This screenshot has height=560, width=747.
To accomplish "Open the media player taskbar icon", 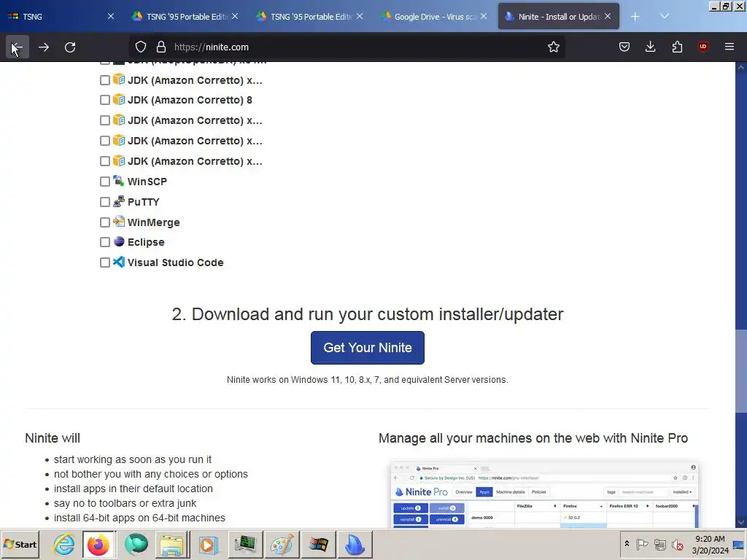I will [x=208, y=544].
